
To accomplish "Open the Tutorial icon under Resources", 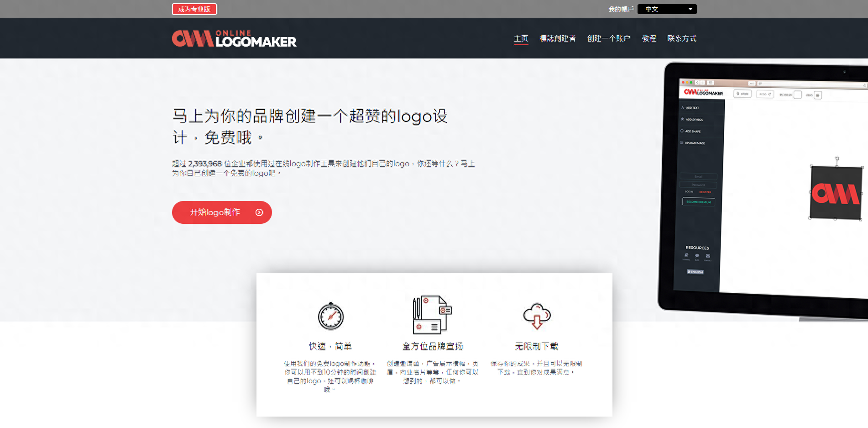I will click(685, 256).
